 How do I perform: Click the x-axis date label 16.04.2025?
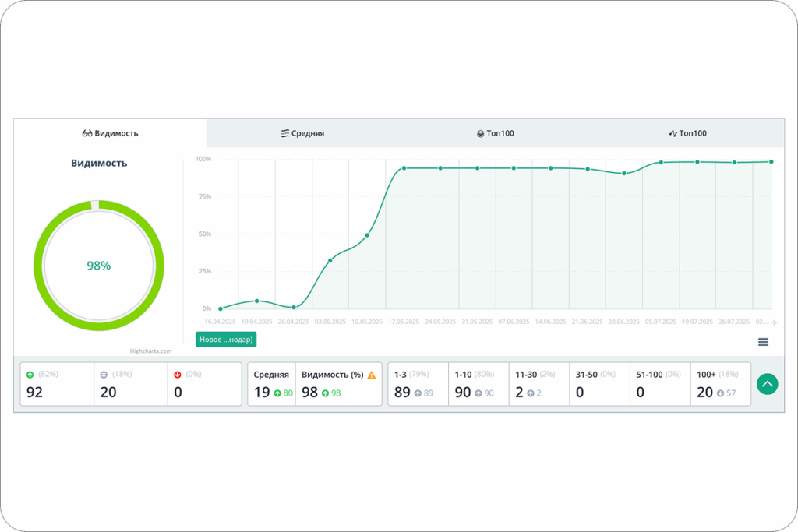220,322
